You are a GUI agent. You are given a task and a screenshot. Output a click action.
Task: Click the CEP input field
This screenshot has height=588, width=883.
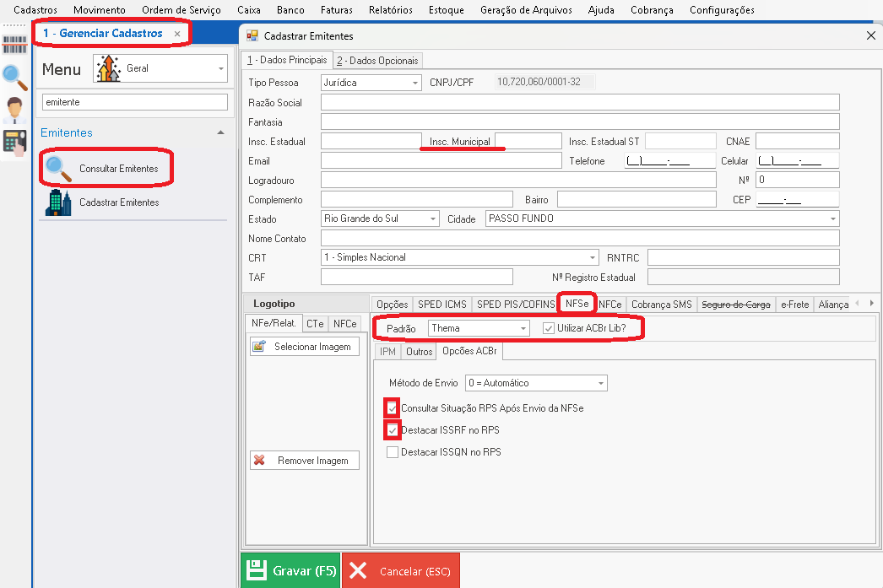798,200
